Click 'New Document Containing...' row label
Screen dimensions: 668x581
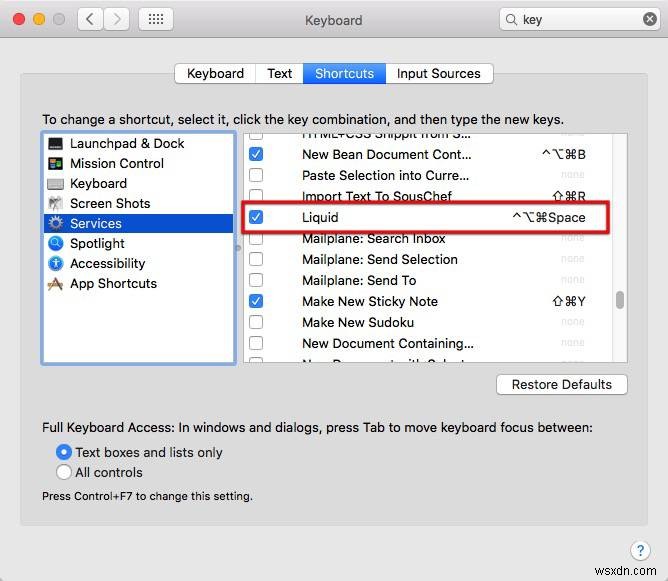388,343
